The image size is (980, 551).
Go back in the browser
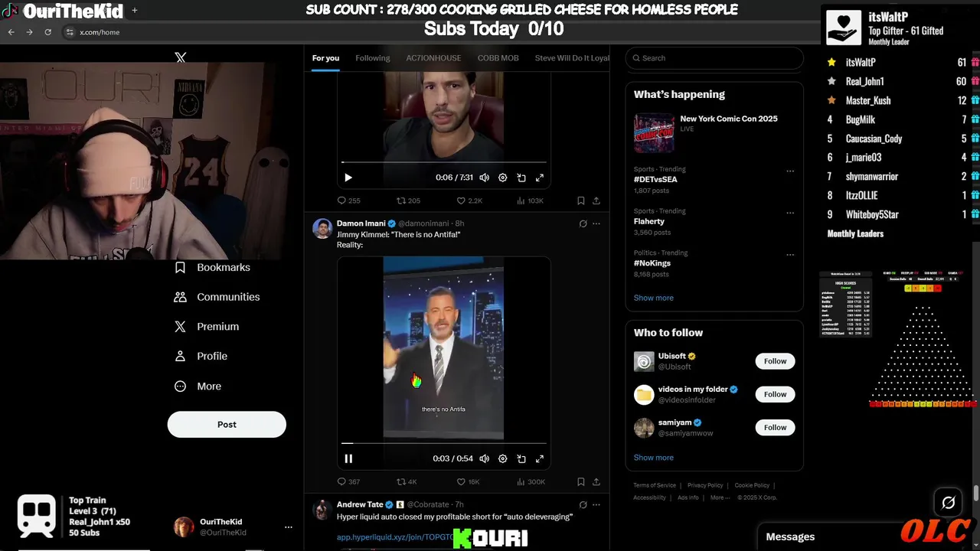11,32
